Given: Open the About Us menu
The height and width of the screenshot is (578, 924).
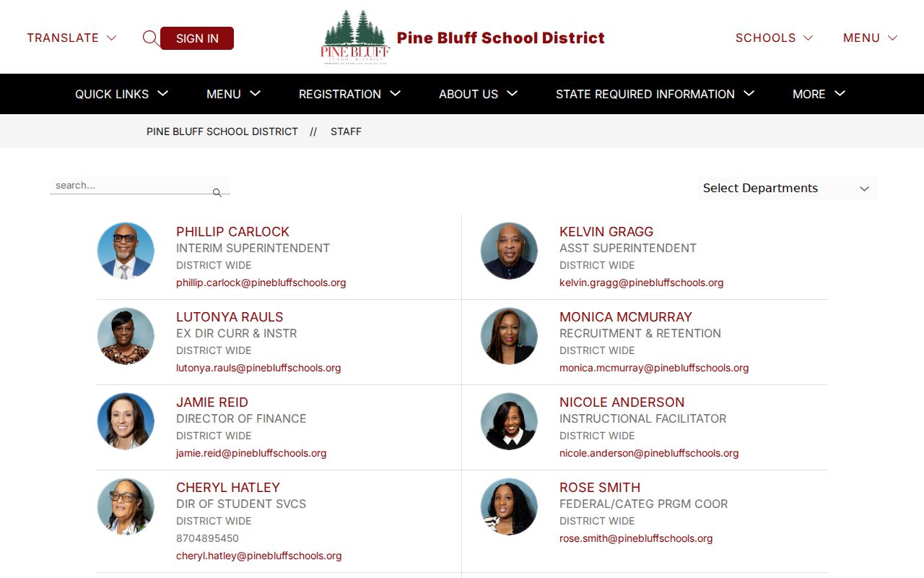Looking at the screenshot, I should point(478,94).
